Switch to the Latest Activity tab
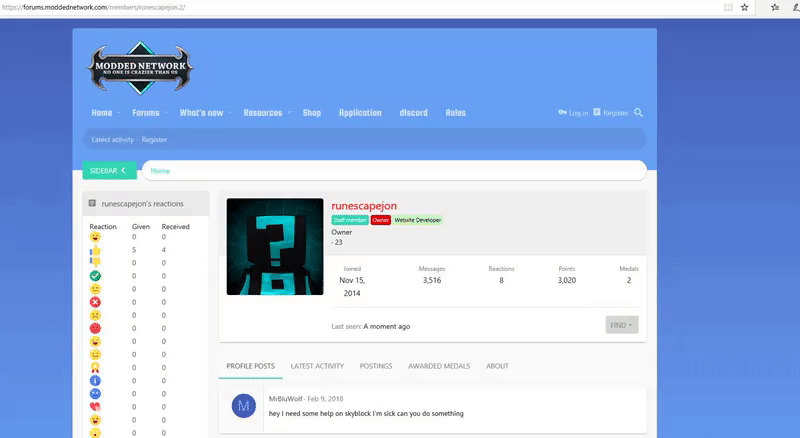This screenshot has width=800, height=438. pyautogui.click(x=317, y=366)
